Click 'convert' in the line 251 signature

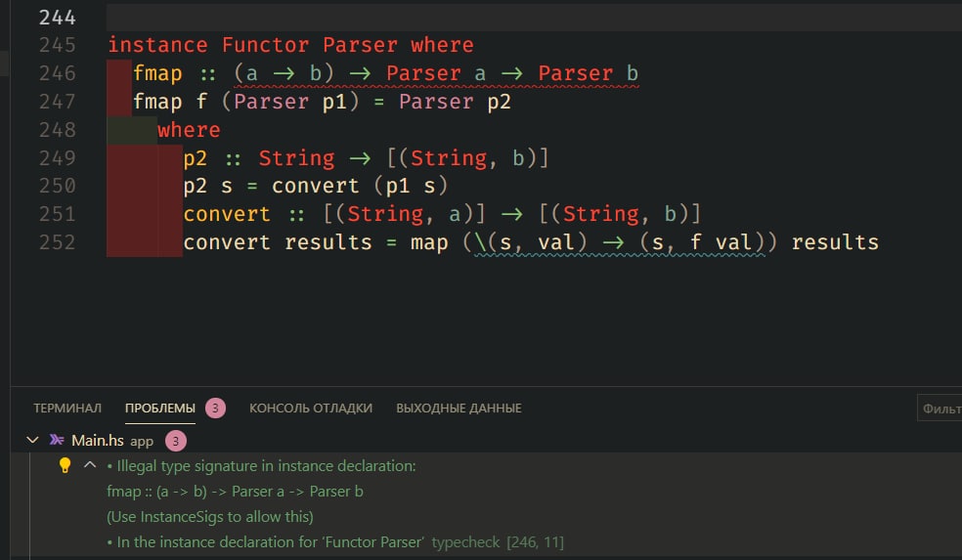[x=227, y=214]
